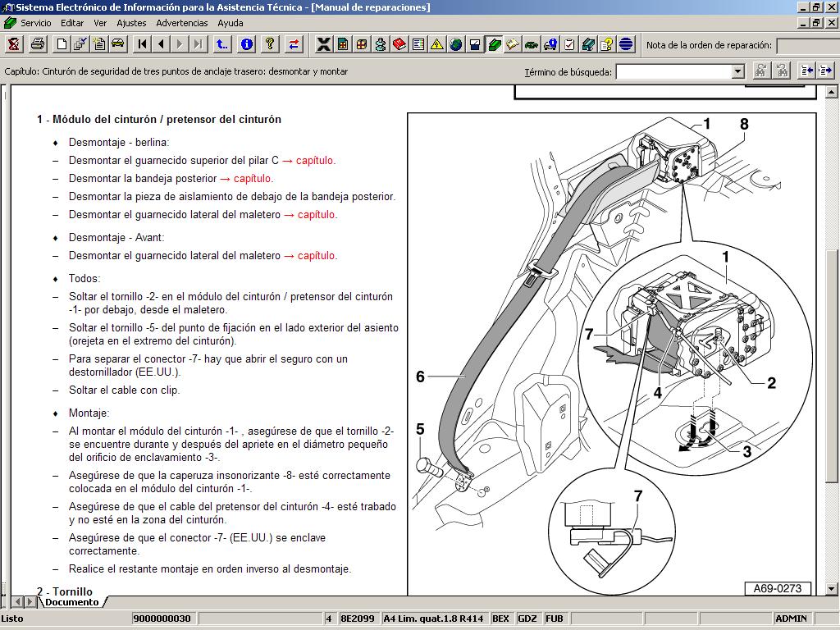Open the Editar menu
840x630 pixels.
click(72, 23)
